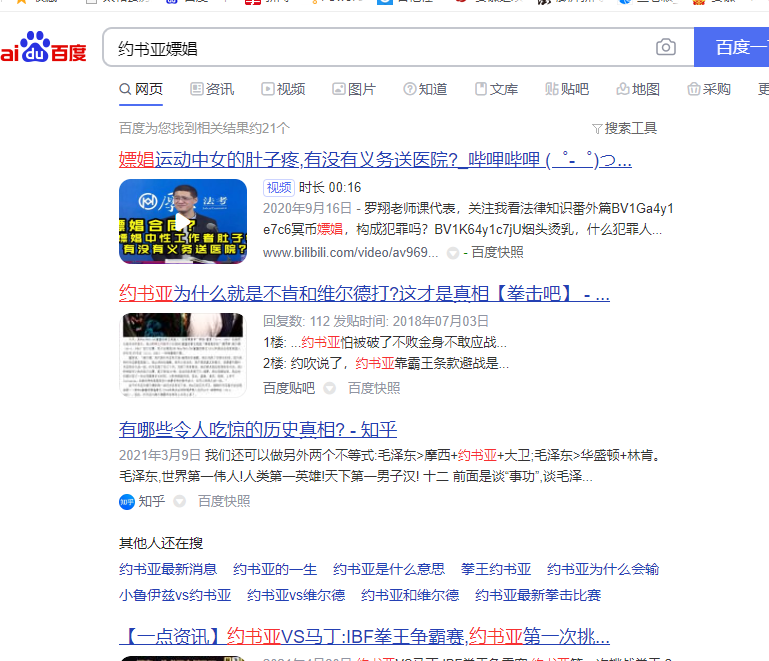769x661 pixels.
Task: Search related query 拳王约书亚
Action: click(496, 569)
